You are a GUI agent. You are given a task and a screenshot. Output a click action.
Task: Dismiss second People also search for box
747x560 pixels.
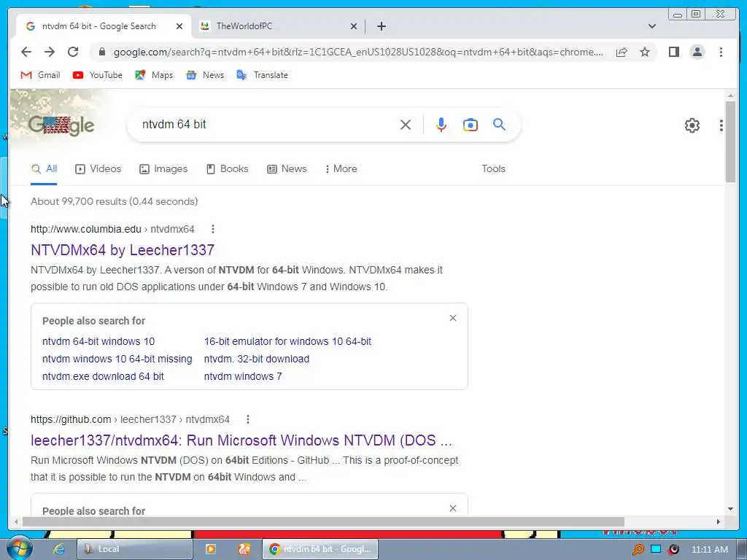click(453, 508)
